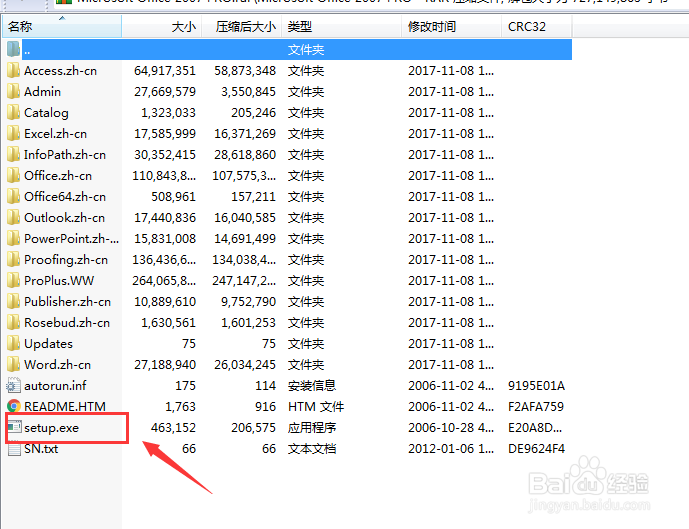This screenshot has height=529, width=689.
Task: Click size value 463,152
Action: click(173, 428)
